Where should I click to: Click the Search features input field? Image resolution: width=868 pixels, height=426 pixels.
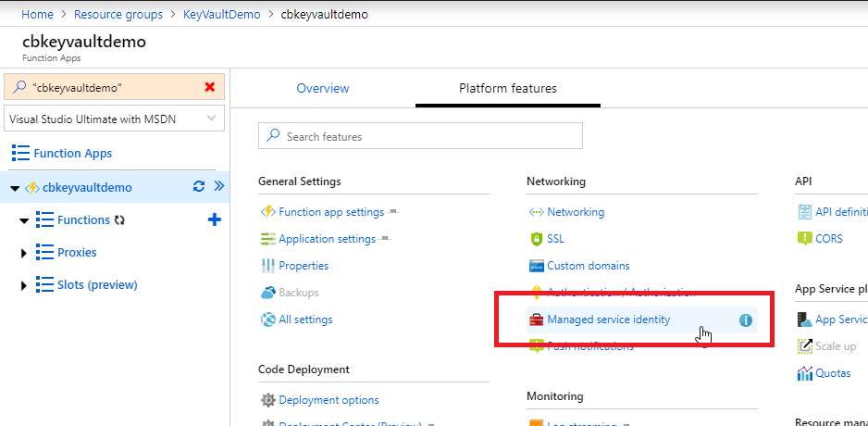[x=420, y=136]
